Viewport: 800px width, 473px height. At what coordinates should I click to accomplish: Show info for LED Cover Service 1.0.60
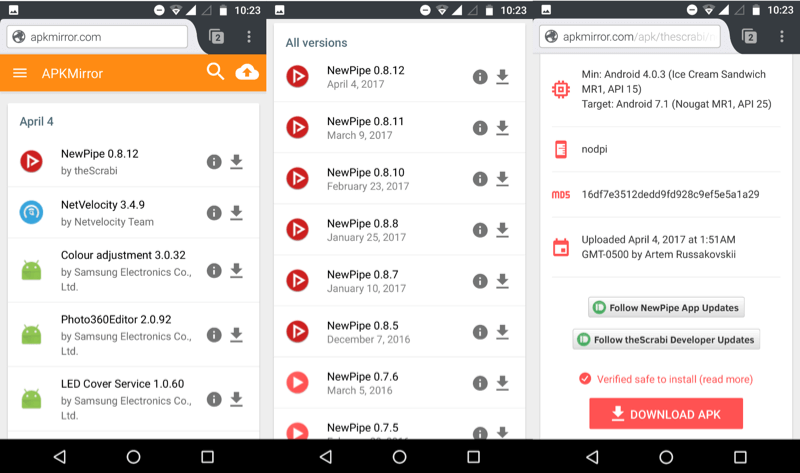pos(214,399)
